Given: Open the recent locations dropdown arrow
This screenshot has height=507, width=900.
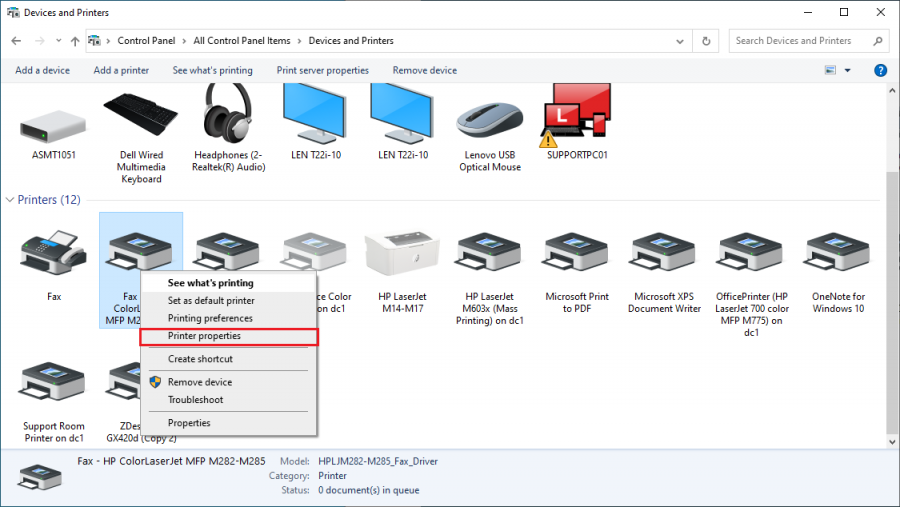Looking at the screenshot, I should (59, 41).
